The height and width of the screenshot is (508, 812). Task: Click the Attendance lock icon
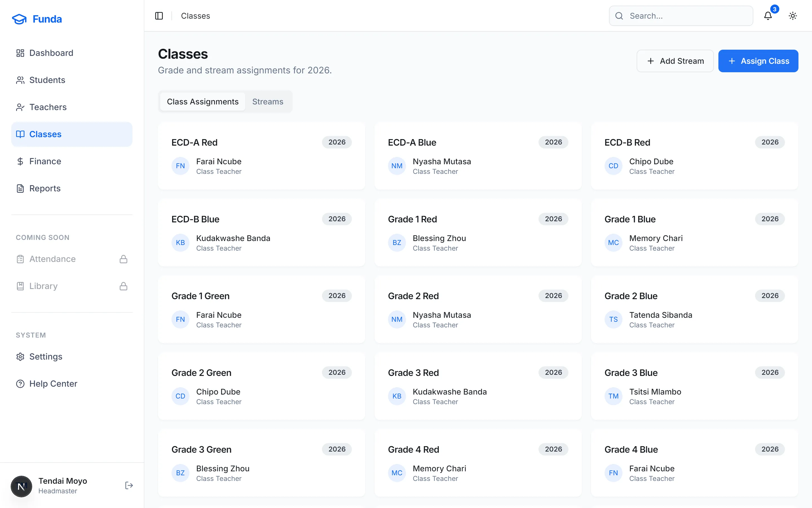tap(123, 259)
